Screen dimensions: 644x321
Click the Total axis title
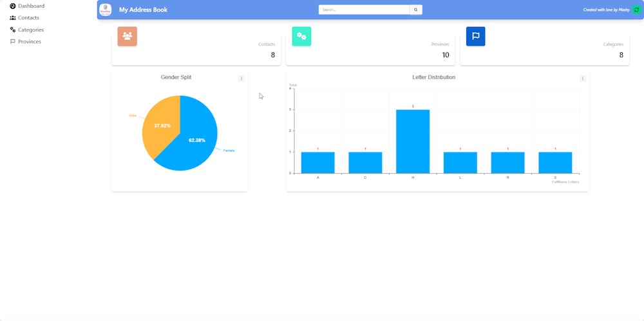click(x=293, y=85)
